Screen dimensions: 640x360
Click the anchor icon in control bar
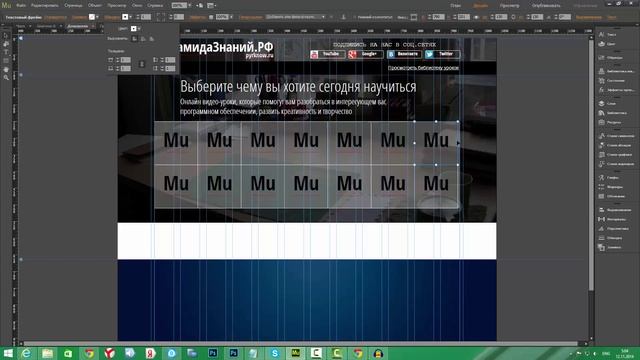coord(343,17)
